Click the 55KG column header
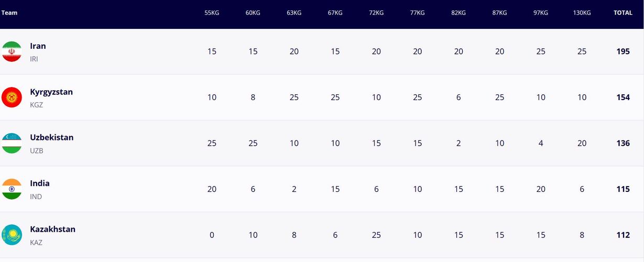The image size is (644, 262). 212,13
